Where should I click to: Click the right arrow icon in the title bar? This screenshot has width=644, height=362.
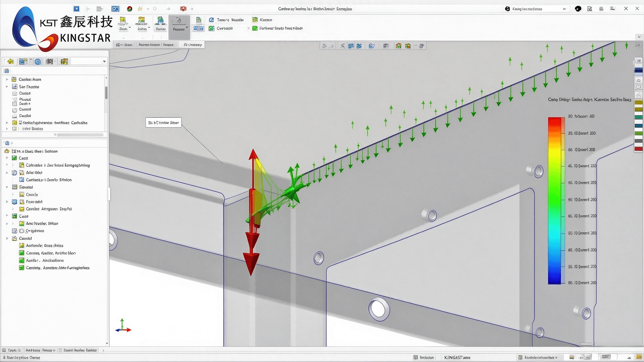point(168,9)
